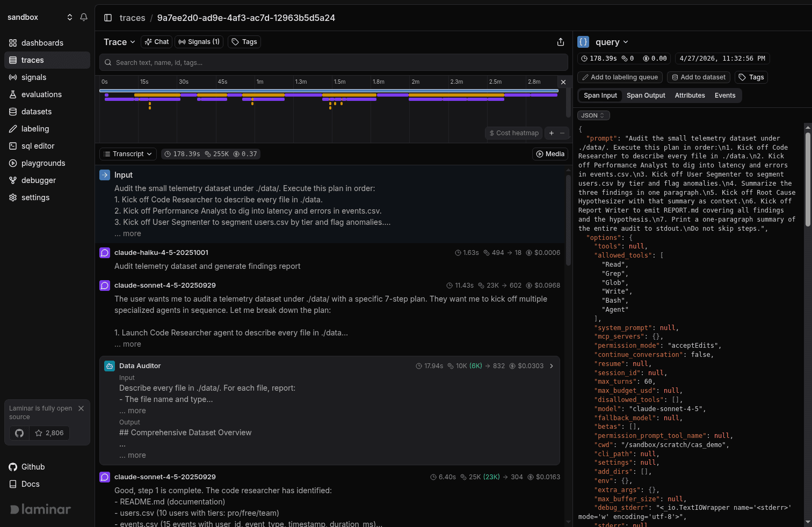The height and width of the screenshot is (527, 812).
Task: Go to the signals page
Action: [x=47, y=77]
